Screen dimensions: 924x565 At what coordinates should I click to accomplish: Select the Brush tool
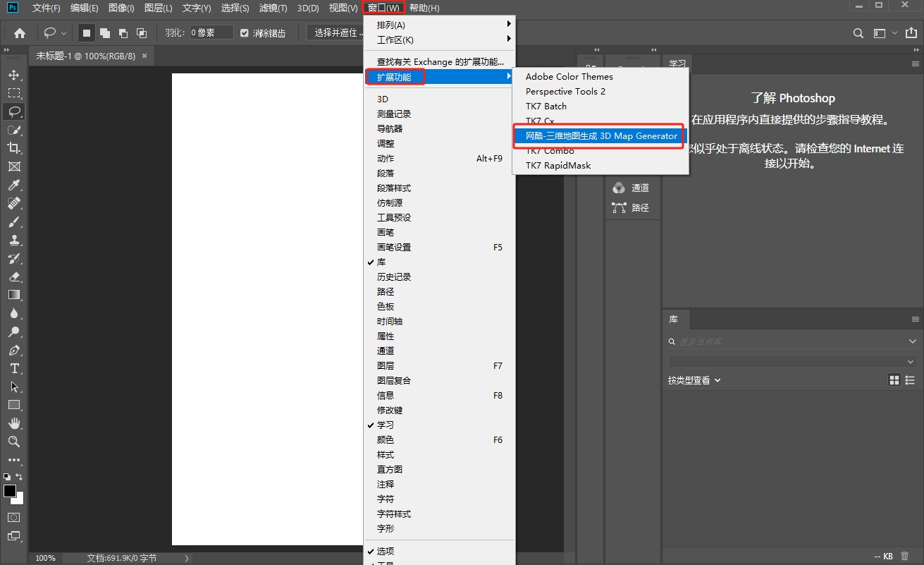point(14,221)
